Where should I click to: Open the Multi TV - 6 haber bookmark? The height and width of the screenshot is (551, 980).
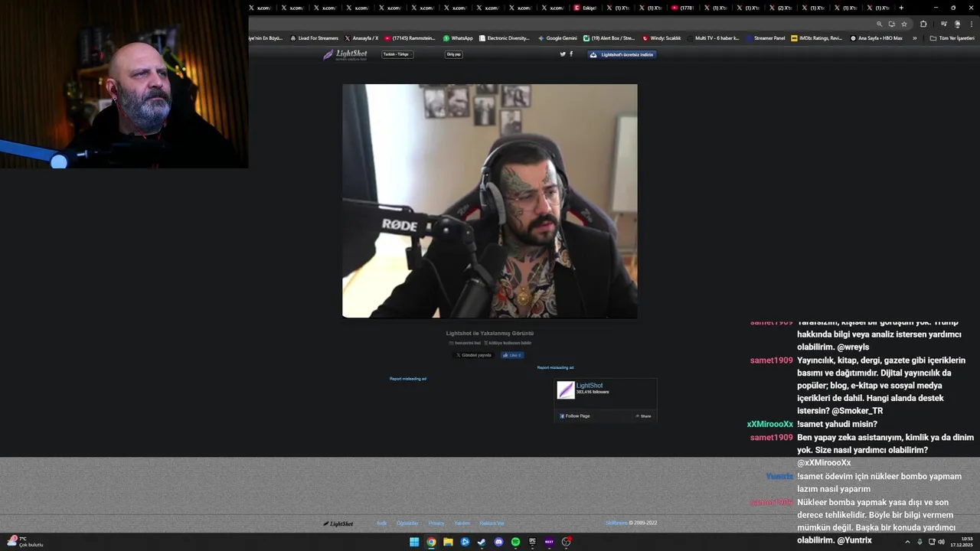(714, 38)
